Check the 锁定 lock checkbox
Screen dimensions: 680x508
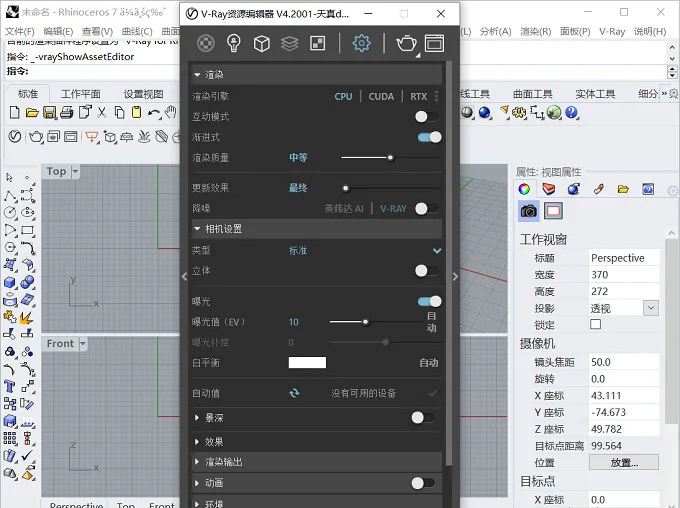[595, 324]
